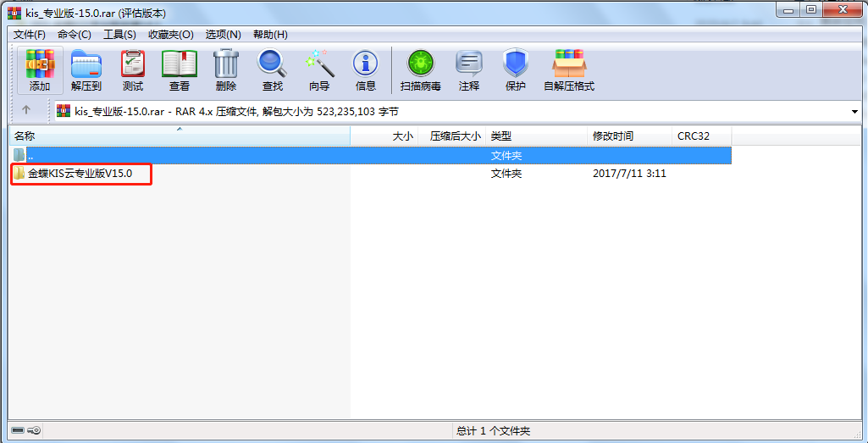
Task: Select the 金蝶KIS云专业版V15.0 folder name
Action: pos(80,174)
